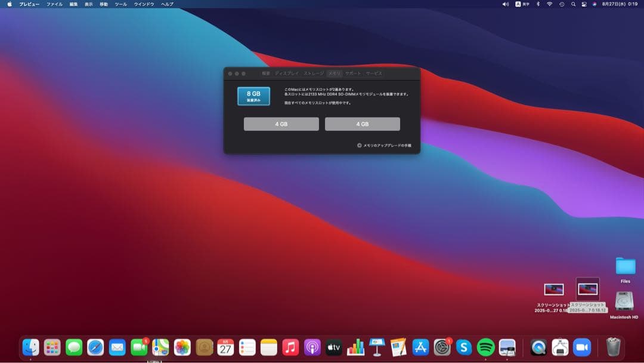Click the Spotlight search icon
Viewport: 644px width, 363px height.
coord(574,5)
